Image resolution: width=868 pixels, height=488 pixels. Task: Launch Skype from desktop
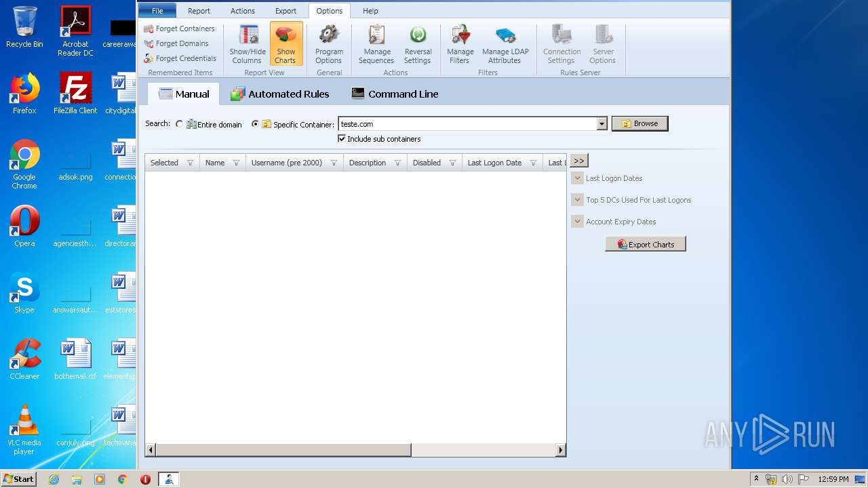click(x=24, y=293)
